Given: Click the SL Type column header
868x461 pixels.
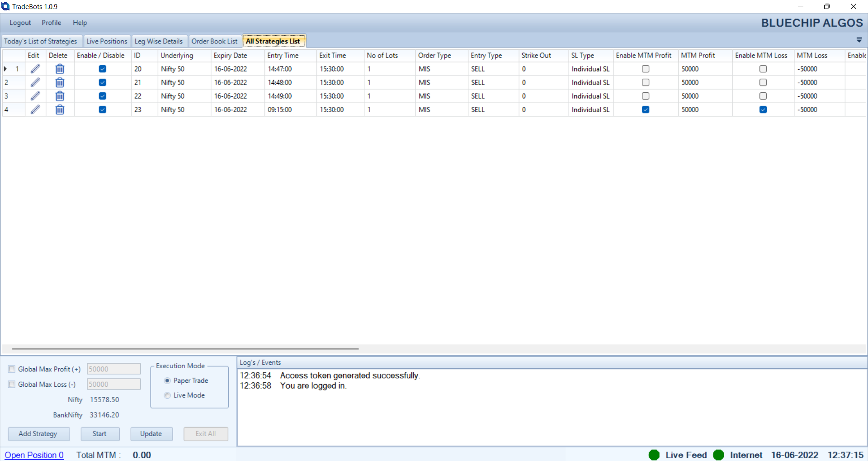Looking at the screenshot, I should 591,56.
